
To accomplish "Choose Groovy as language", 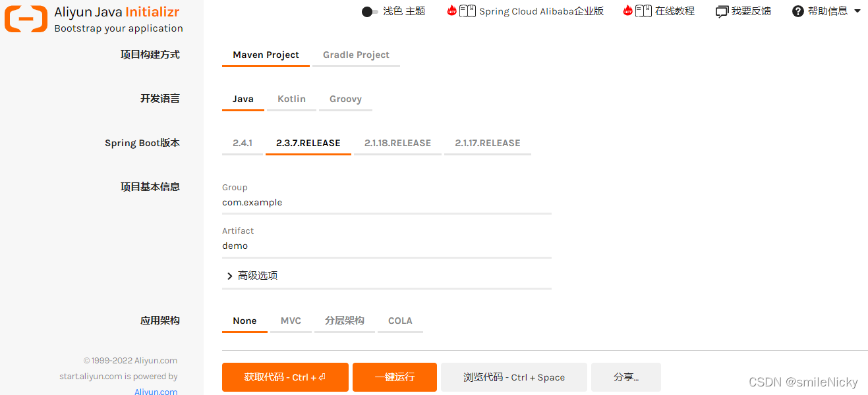I will click(345, 99).
